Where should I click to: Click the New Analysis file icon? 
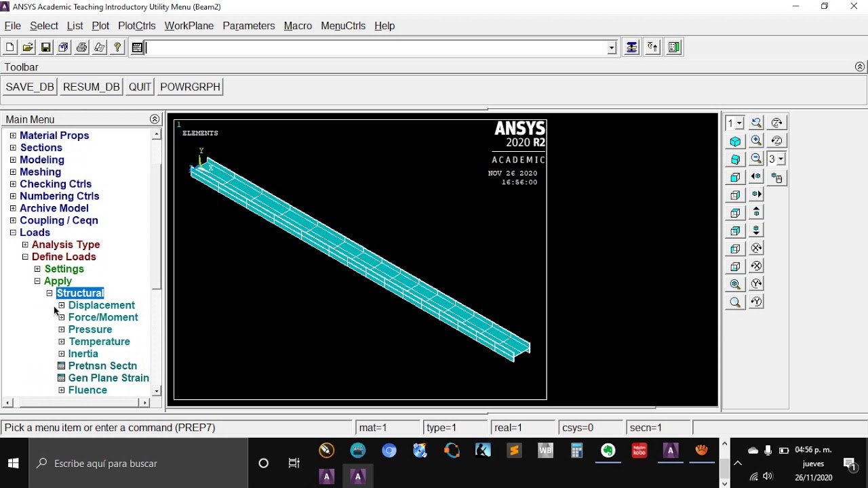10,47
